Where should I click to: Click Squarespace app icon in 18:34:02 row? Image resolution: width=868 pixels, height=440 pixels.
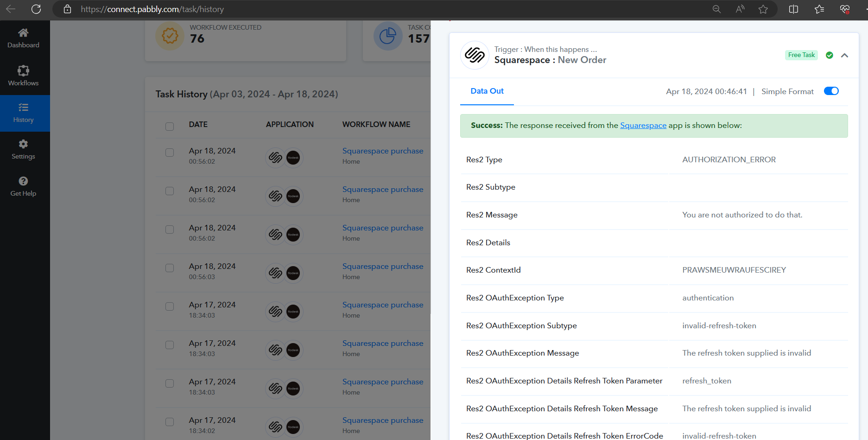tap(275, 427)
